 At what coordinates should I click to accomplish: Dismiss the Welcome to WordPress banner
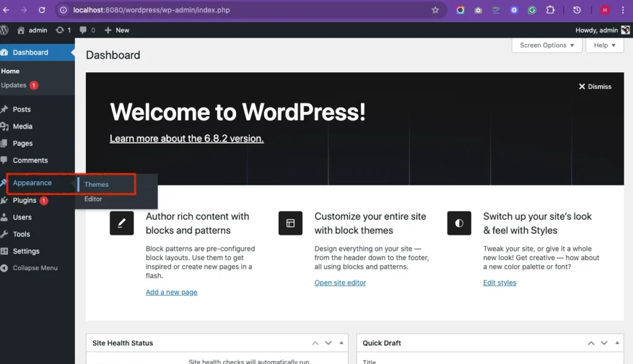click(595, 87)
